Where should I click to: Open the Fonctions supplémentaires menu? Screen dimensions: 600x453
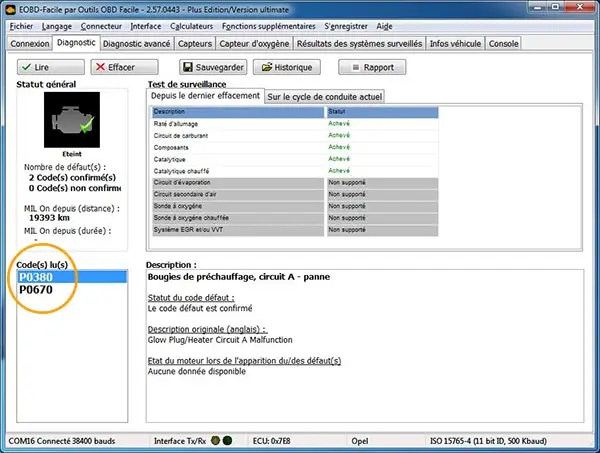coord(275,26)
